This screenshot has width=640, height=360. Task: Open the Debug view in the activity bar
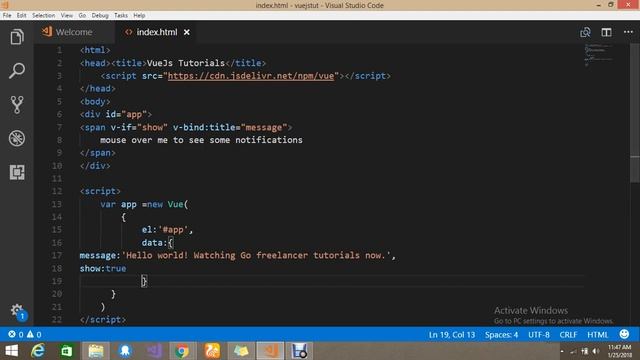point(17,138)
